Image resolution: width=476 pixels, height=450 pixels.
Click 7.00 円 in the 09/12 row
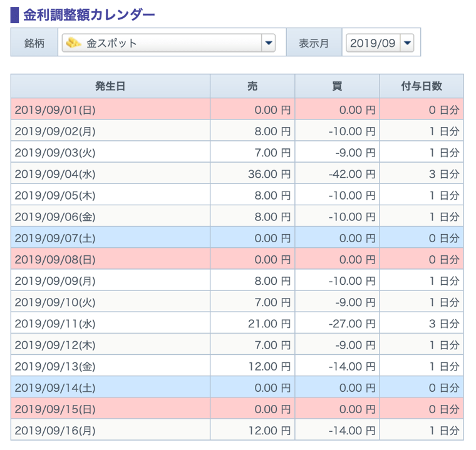point(272,345)
